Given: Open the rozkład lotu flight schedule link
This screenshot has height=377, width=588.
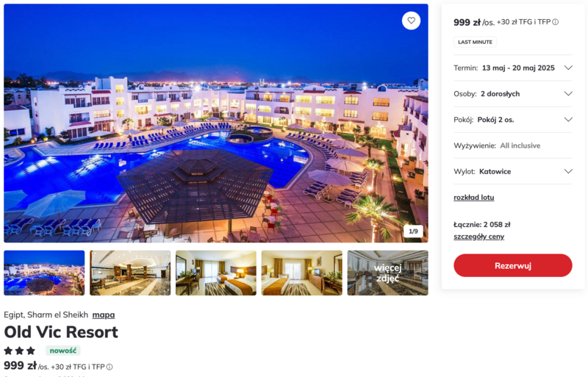Looking at the screenshot, I should (x=473, y=197).
